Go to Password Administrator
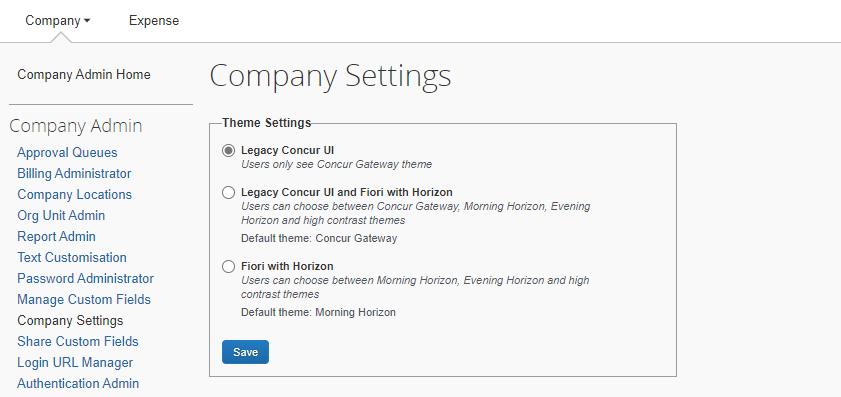 (x=85, y=278)
